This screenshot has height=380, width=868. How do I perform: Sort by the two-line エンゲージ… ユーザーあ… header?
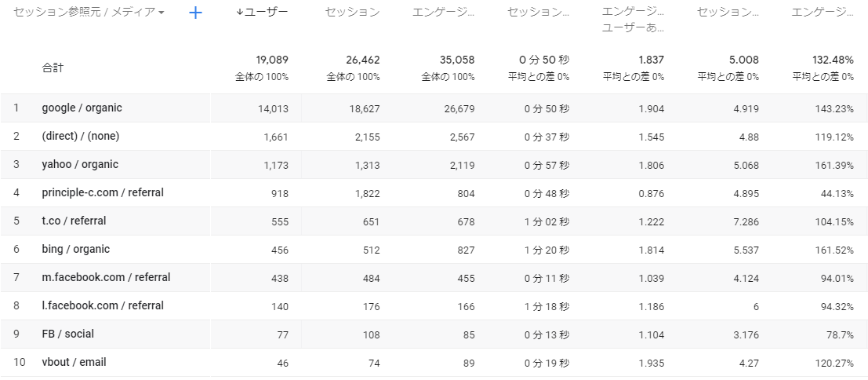[x=633, y=20]
